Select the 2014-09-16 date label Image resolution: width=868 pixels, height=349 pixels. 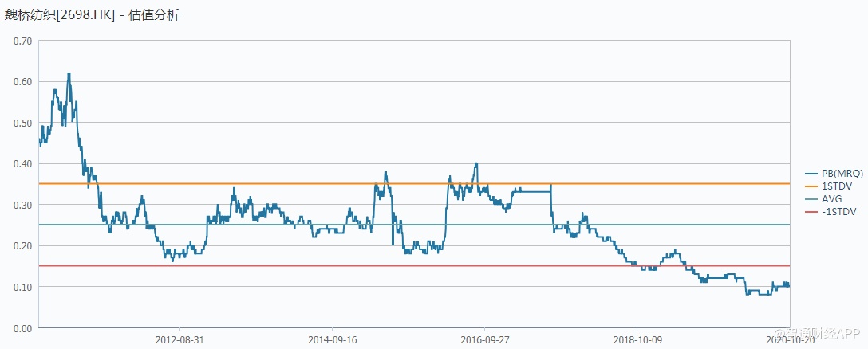(x=332, y=339)
